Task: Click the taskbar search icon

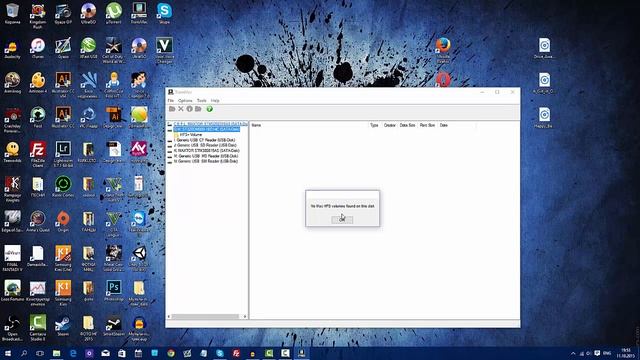Action: [24, 353]
